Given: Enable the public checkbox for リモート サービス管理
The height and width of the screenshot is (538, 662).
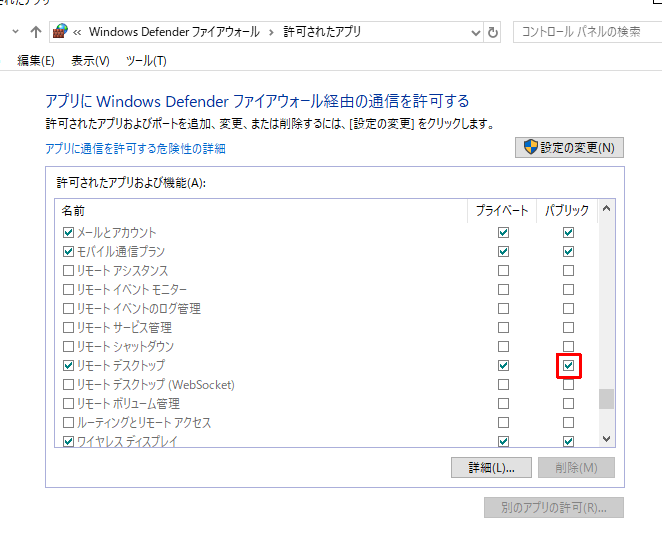Looking at the screenshot, I should coord(568,328).
